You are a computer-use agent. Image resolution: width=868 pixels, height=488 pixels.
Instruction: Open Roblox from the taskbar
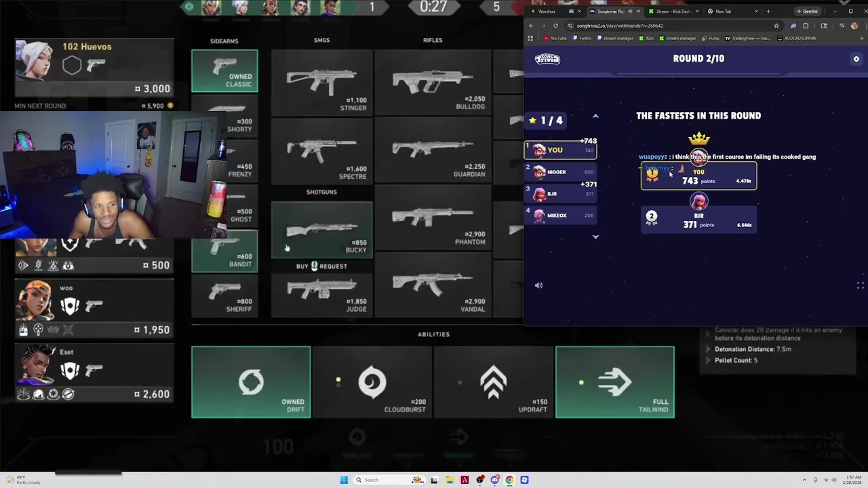pyautogui.click(x=524, y=480)
